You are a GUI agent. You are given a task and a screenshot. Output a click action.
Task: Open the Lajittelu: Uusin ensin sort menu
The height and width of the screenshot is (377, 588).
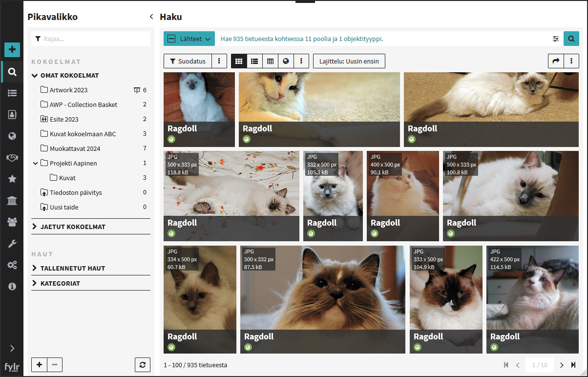click(349, 61)
